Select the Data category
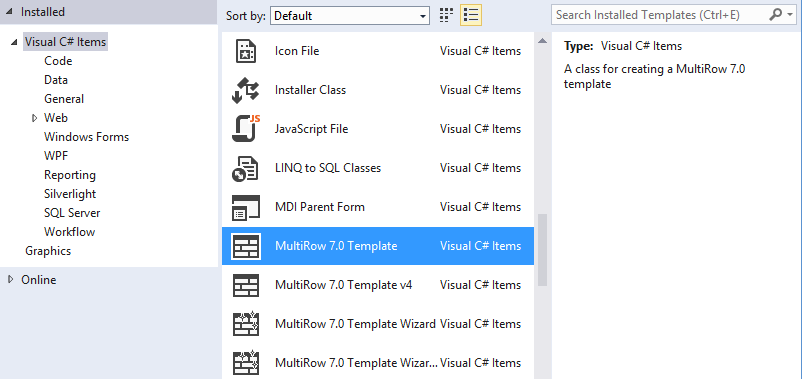The height and width of the screenshot is (379, 802). pyautogui.click(x=56, y=80)
